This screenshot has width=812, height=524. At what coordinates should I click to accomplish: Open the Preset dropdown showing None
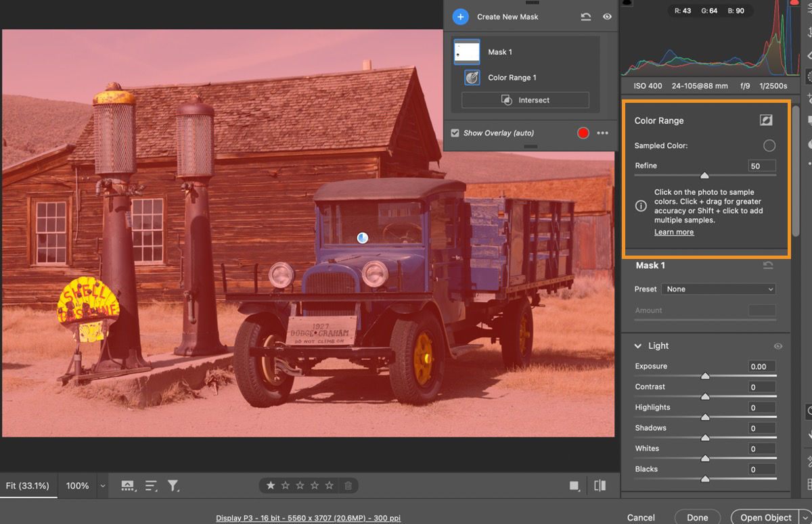(x=718, y=289)
